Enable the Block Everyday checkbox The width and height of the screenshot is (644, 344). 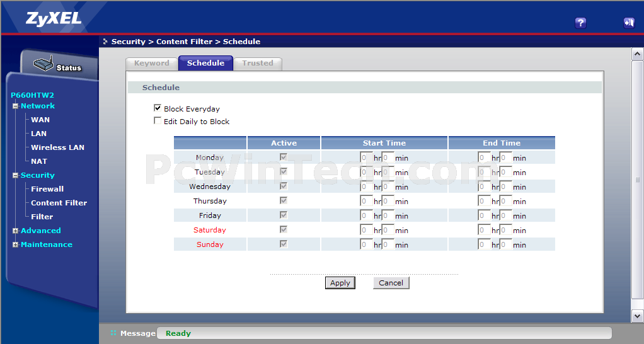158,108
